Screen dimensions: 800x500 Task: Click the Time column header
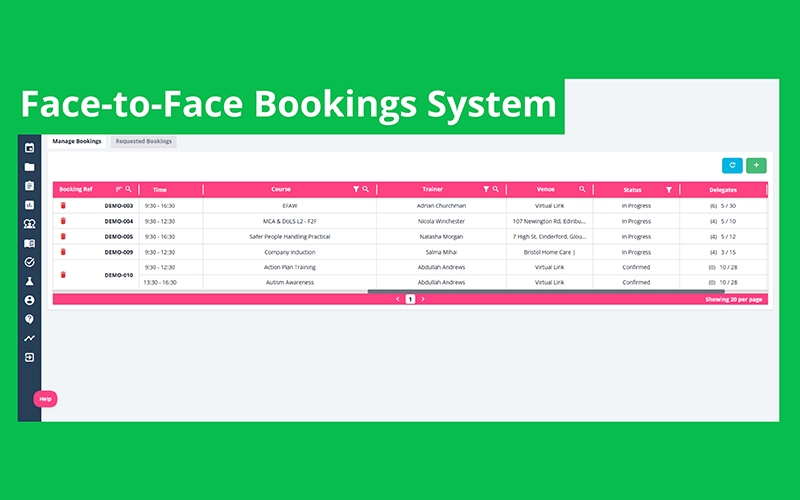(x=160, y=190)
